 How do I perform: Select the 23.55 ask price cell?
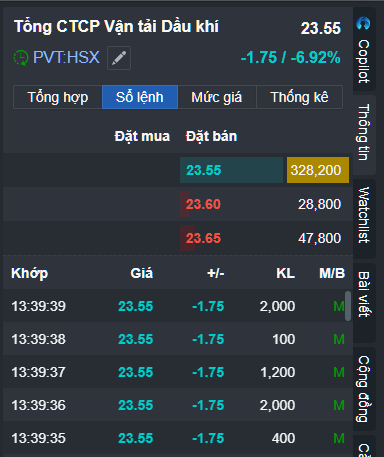(231, 170)
